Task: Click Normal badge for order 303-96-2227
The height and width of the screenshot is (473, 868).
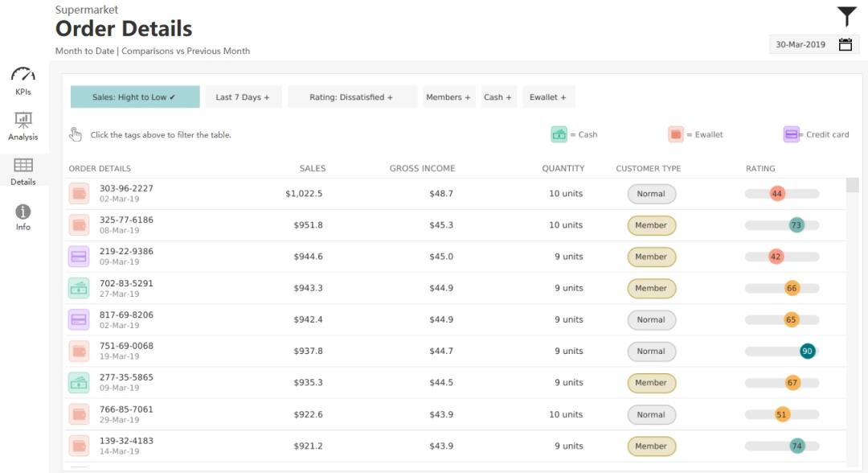Action: [x=652, y=194]
